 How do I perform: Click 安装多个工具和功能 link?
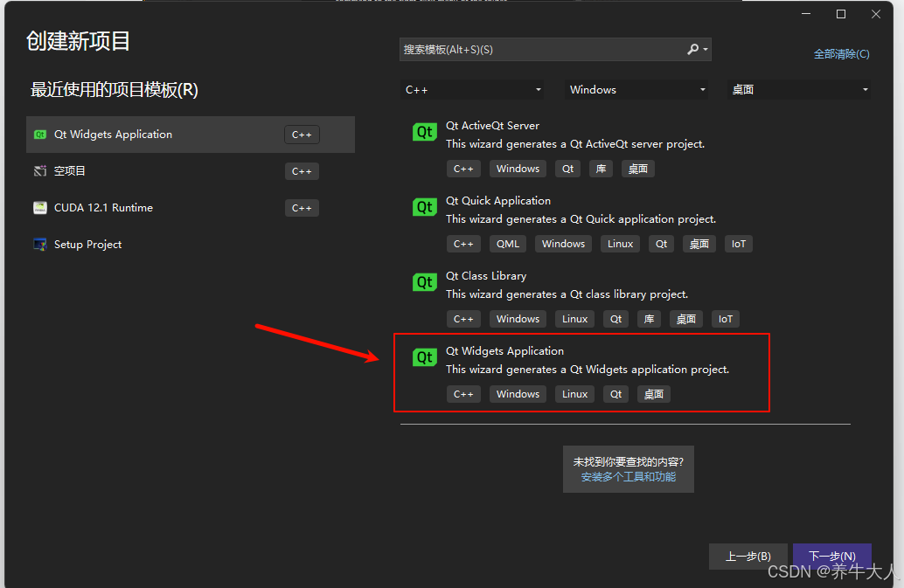629,477
